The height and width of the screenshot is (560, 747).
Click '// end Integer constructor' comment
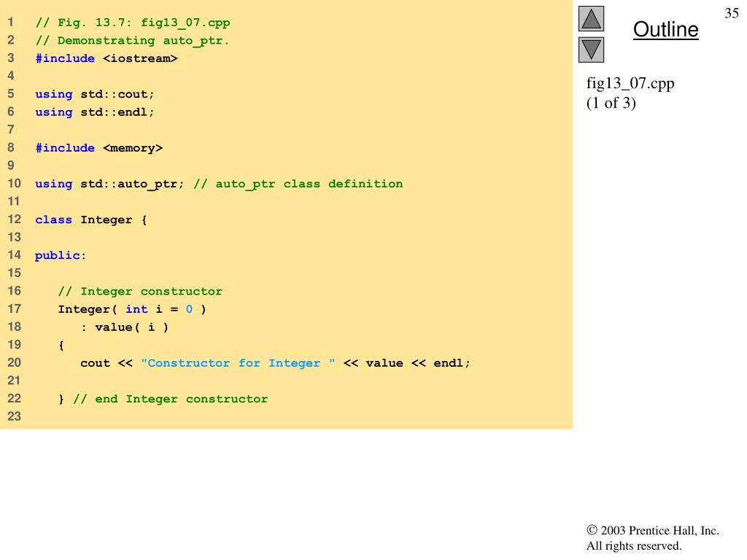click(x=171, y=399)
